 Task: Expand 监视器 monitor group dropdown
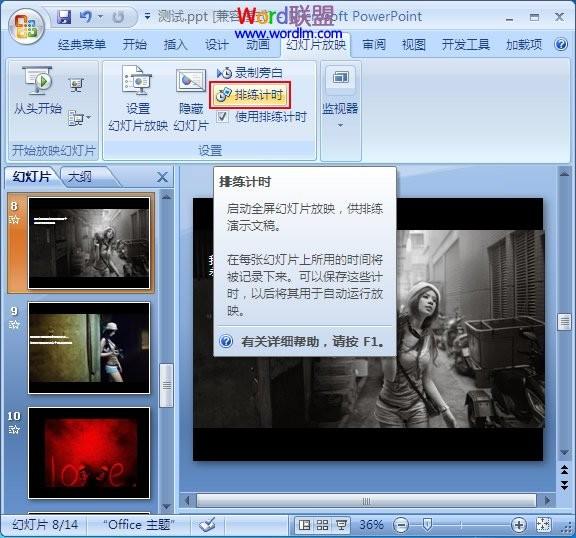[340, 126]
